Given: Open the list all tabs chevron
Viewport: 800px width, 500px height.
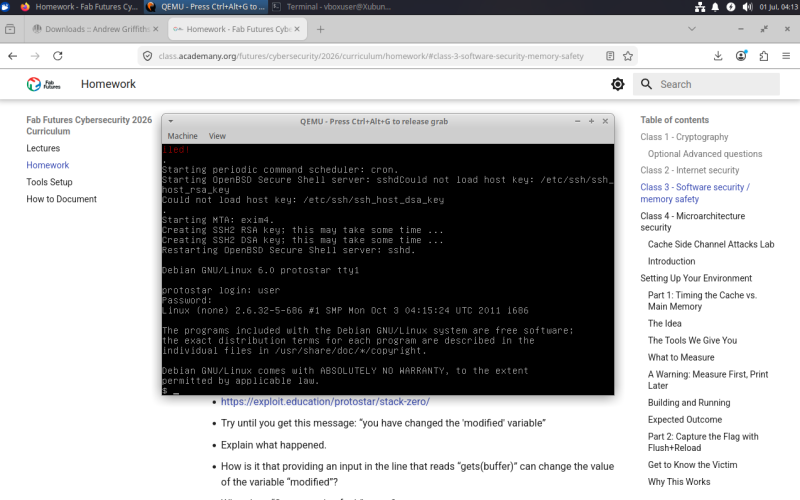Looking at the screenshot, I should pyautogui.click(x=692, y=29).
